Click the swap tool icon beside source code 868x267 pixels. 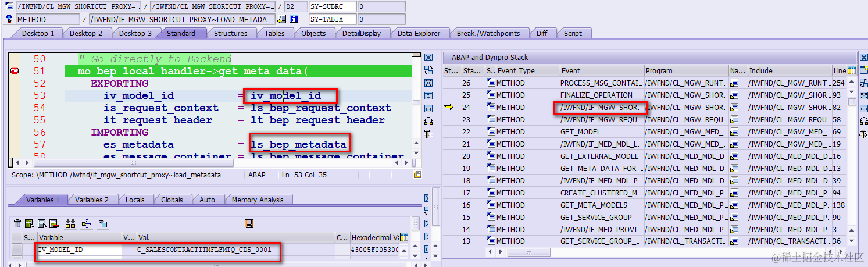pos(428,70)
